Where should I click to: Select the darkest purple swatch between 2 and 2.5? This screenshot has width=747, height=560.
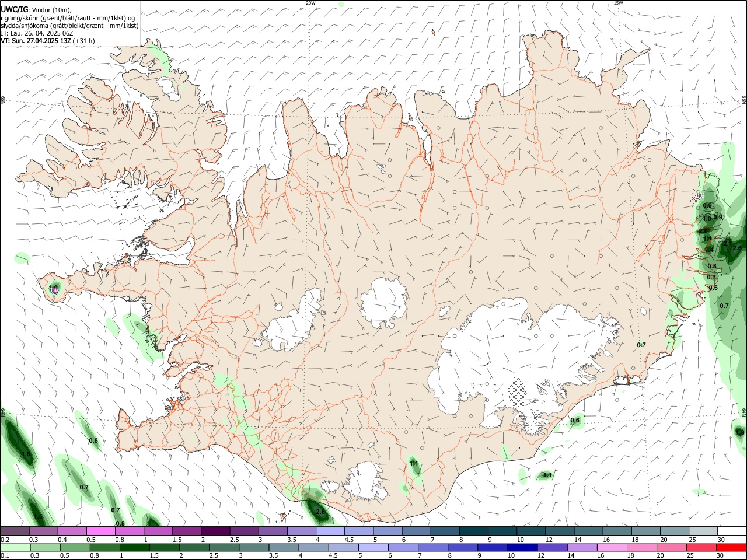tap(215, 531)
